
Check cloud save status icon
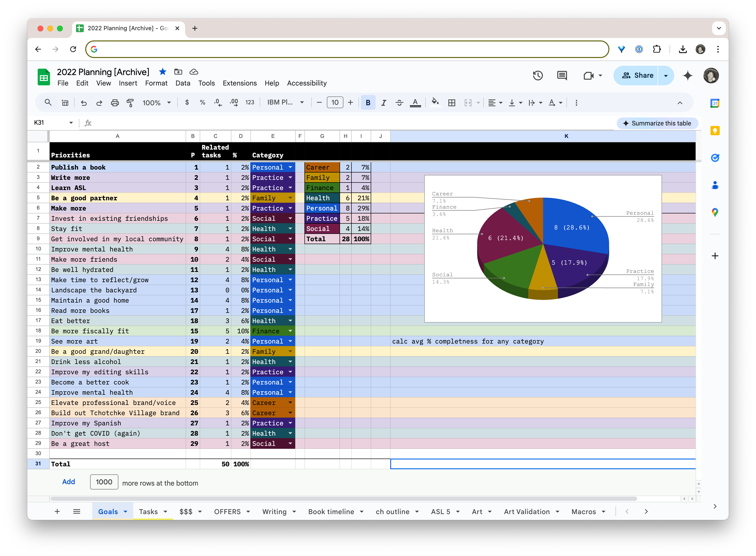click(x=194, y=72)
